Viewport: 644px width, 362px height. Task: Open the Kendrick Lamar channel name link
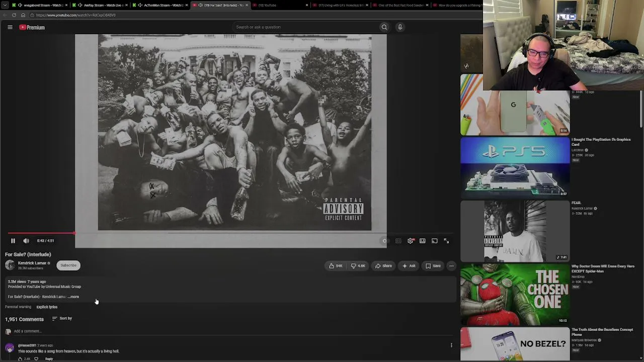(32, 263)
